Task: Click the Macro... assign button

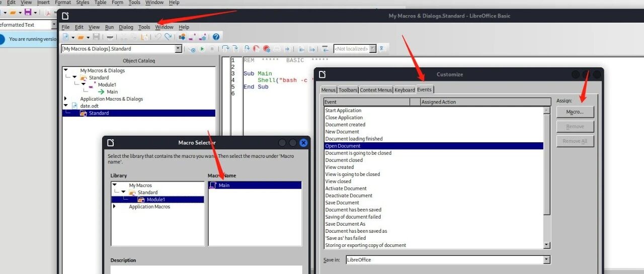Action: click(x=575, y=112)
